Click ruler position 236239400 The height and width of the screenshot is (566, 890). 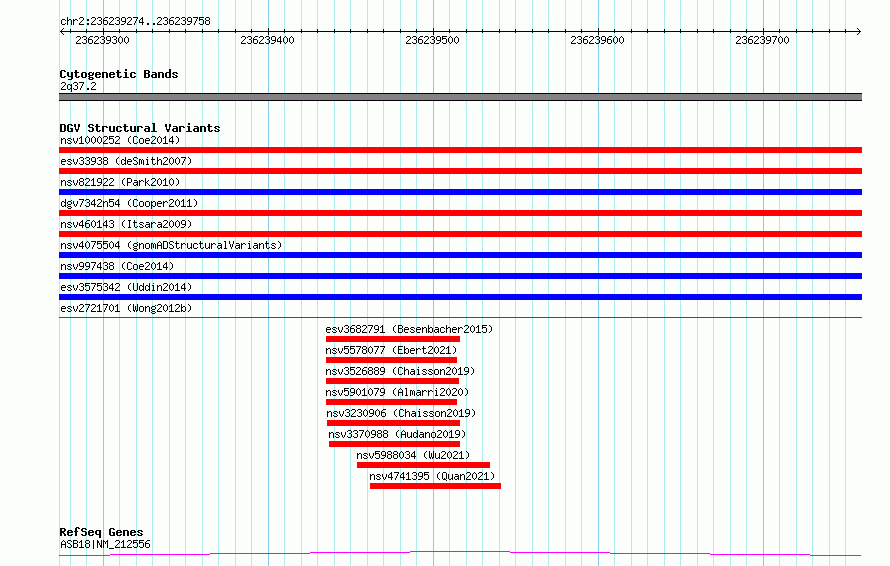point(267,40)
